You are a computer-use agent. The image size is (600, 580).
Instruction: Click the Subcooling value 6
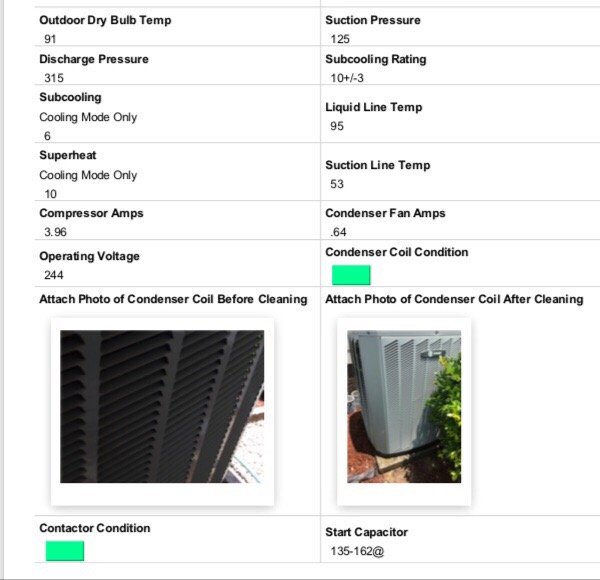point(47,136)
